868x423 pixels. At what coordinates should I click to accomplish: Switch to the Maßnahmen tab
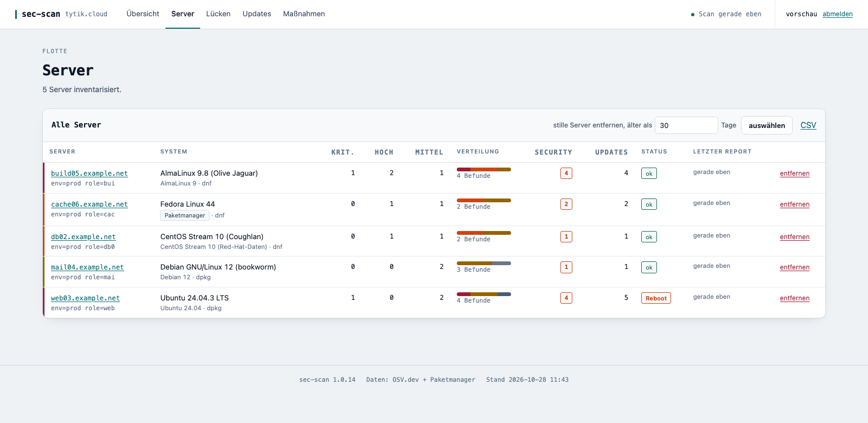click(x=304, y=14)
